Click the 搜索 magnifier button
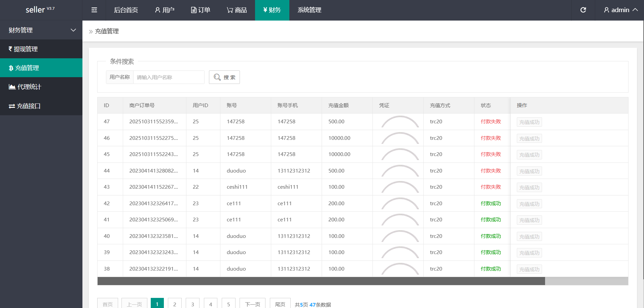 224,77
